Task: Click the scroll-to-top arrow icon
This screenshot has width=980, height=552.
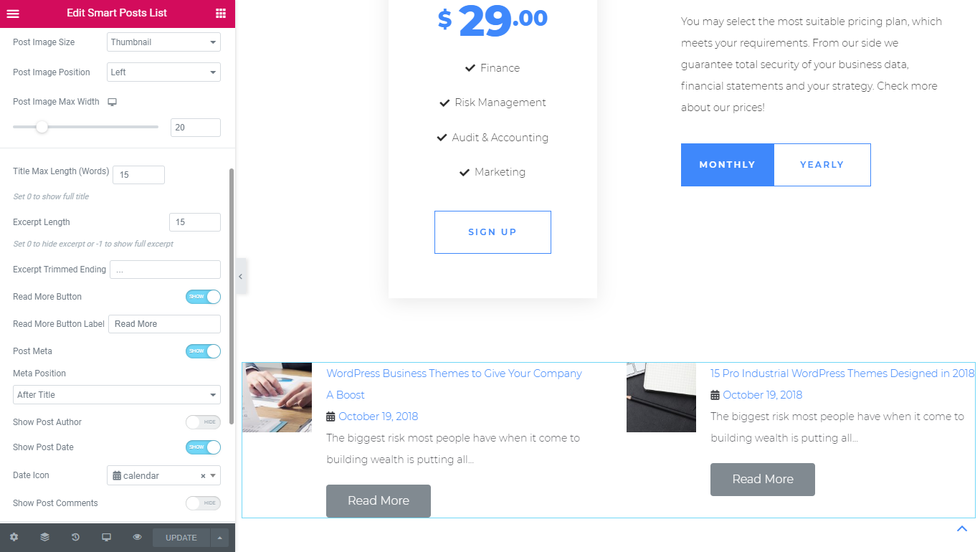Action: coord(962,529)
